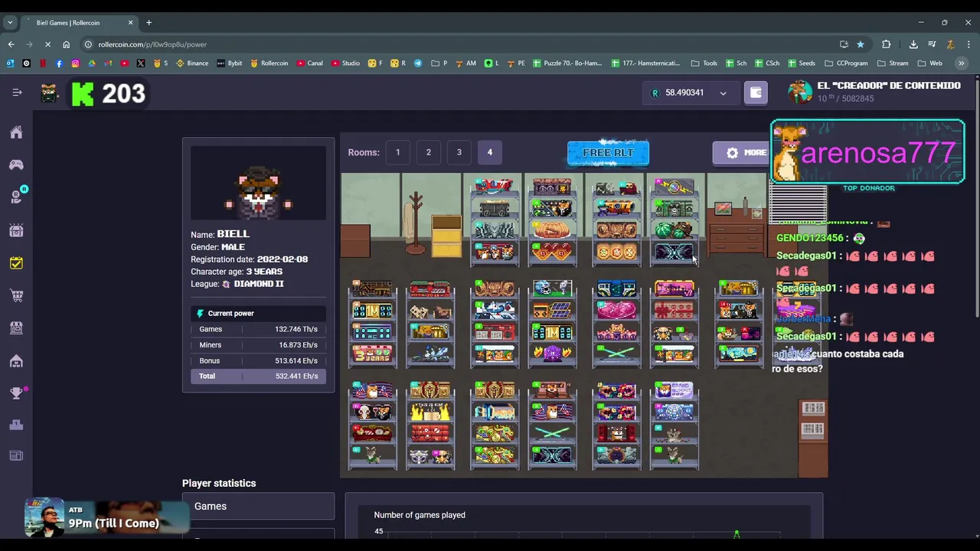
Task: Click the league label DIAMOND II
Action: pyautogui.click(x=259, y=284)
